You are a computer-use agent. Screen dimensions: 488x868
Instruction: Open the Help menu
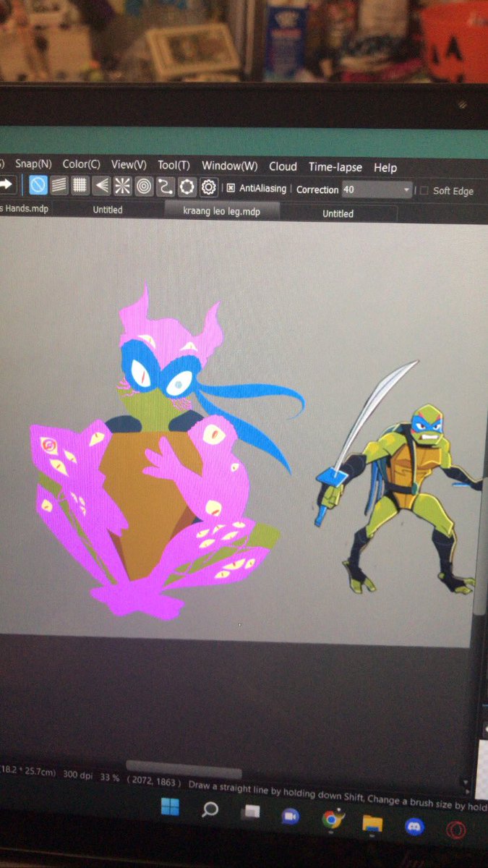point(385,168)
